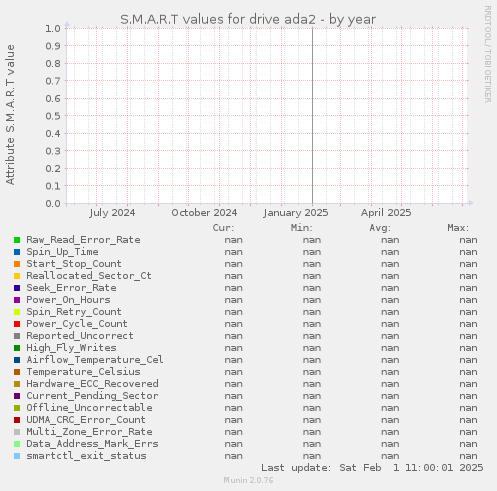Select the Start_Stop_Count legend label
Image resolution: width=497 pixels, height=491 pixels.
pos(74,264)
